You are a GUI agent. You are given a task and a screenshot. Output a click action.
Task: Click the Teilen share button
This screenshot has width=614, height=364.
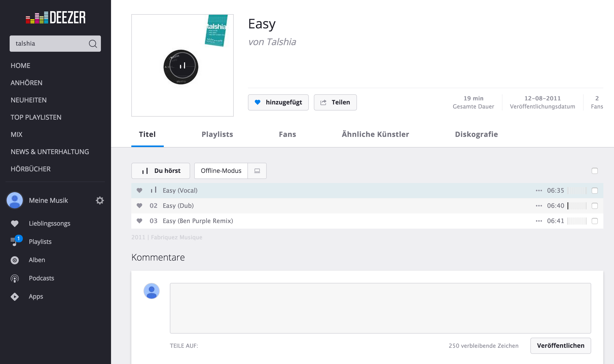335,102
